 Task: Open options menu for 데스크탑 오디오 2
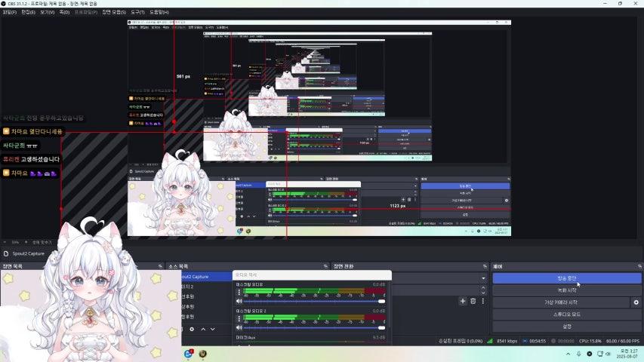click(x=239, y=318)
